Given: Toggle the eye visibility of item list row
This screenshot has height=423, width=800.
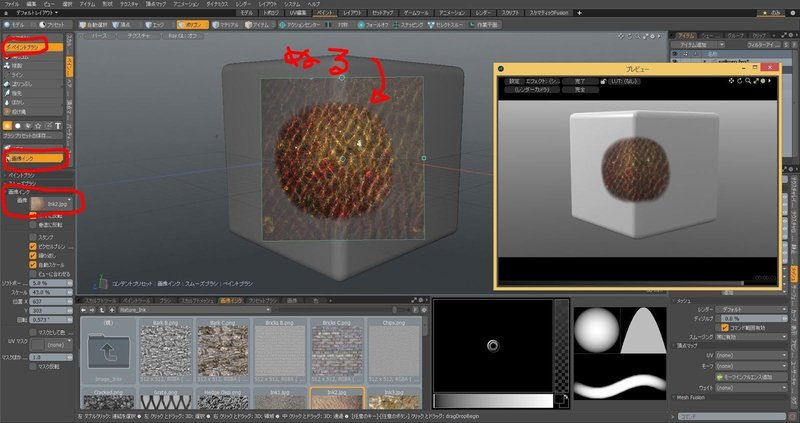Looking at the screenshot, I should click(x=674, y=61).
